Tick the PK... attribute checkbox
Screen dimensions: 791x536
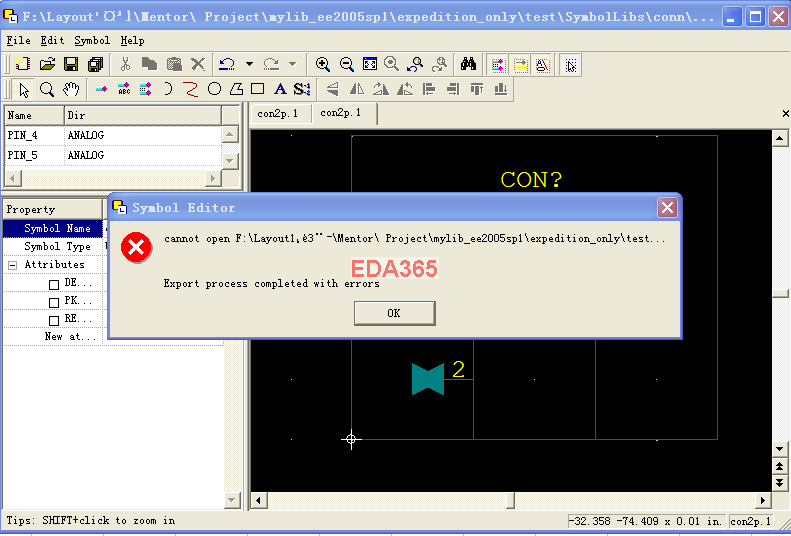54,303
